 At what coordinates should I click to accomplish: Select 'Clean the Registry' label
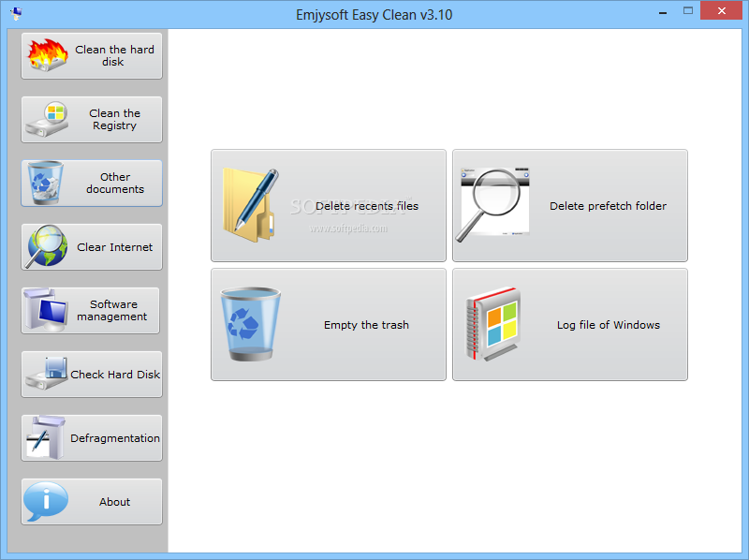pos(114,120)
